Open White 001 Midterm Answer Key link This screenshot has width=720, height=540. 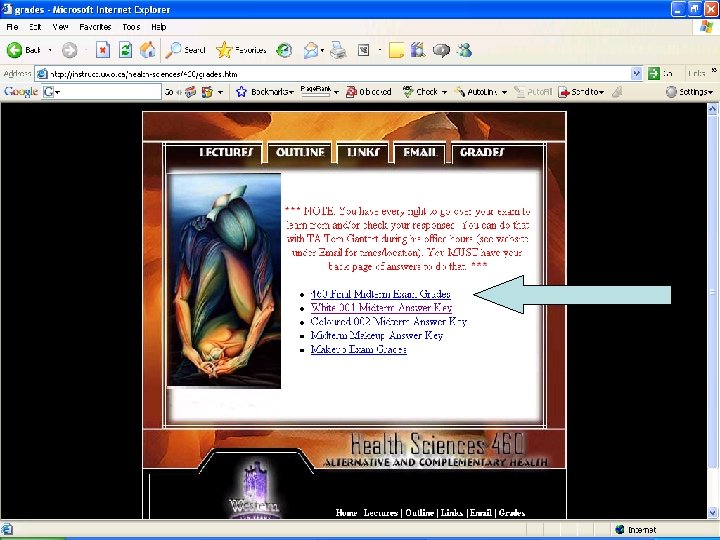[x=381, y=307]
